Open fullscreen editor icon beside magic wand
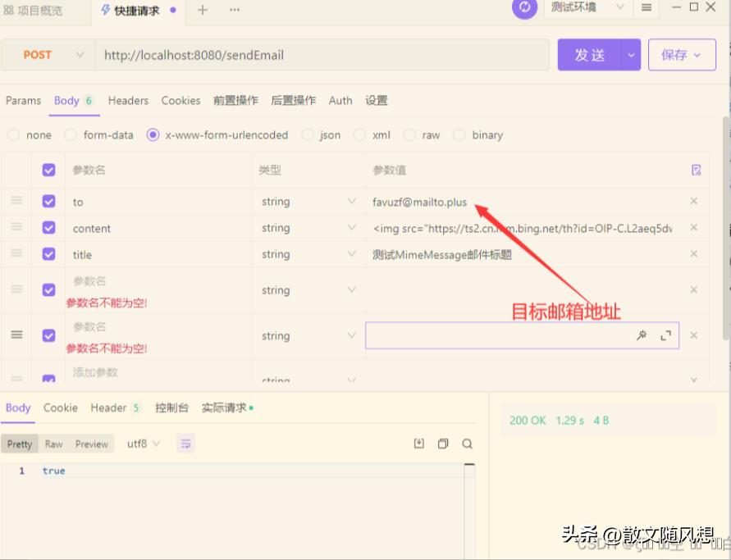The width and height of the screenshot is (731, 560). (x=665, y=335)
